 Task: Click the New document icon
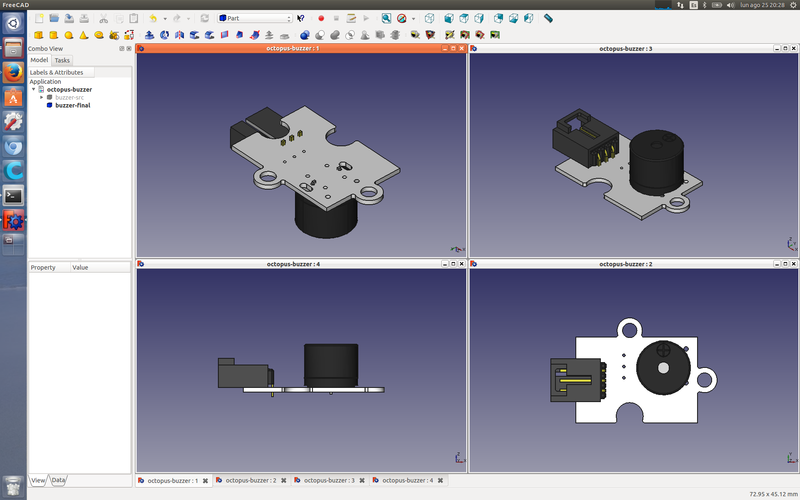(x=39, y=18)
